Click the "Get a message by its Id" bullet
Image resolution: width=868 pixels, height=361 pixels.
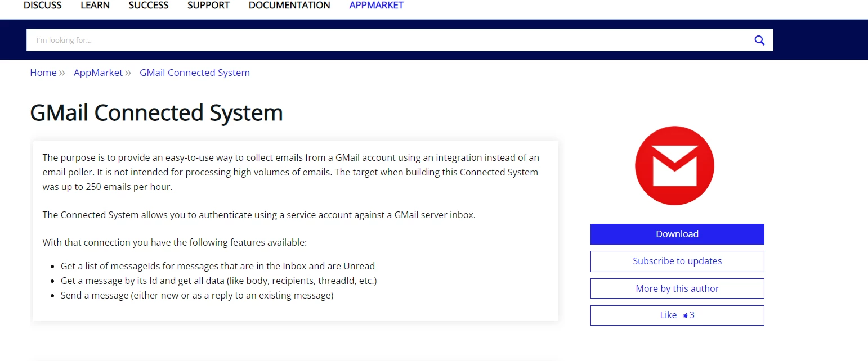[x=218, y=281]
